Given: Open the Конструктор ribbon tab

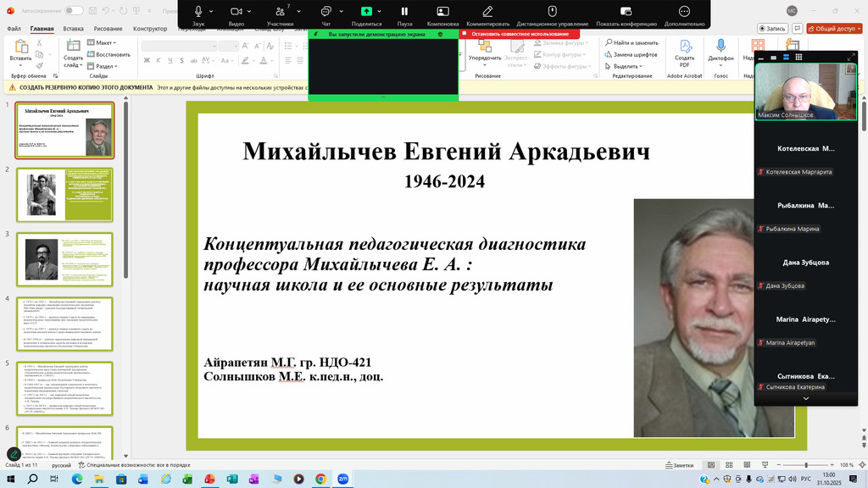Looking at the screenshot, I should (150, 28).
